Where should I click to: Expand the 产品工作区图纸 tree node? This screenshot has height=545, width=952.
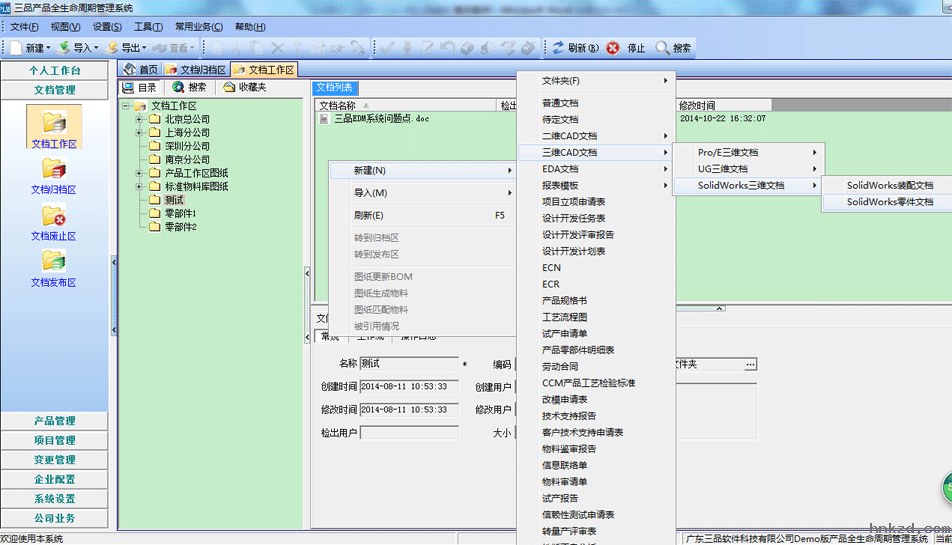(x=139, y=173)
